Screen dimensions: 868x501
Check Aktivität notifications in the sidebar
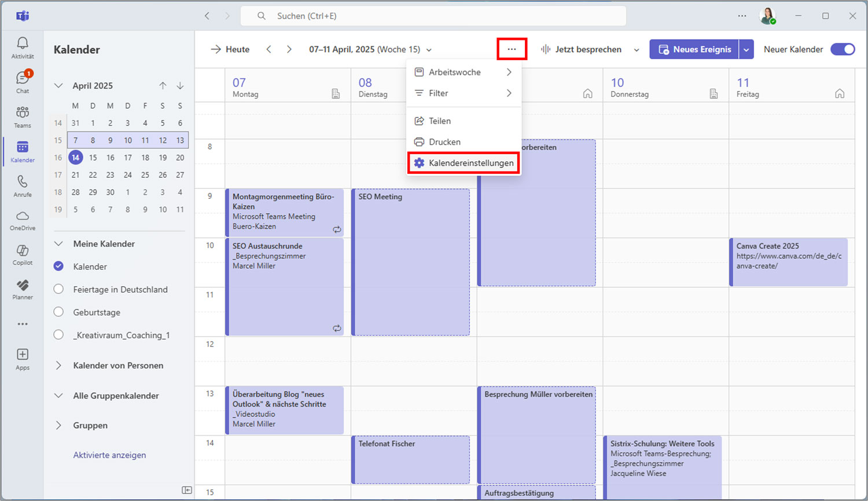coord(22,46)
